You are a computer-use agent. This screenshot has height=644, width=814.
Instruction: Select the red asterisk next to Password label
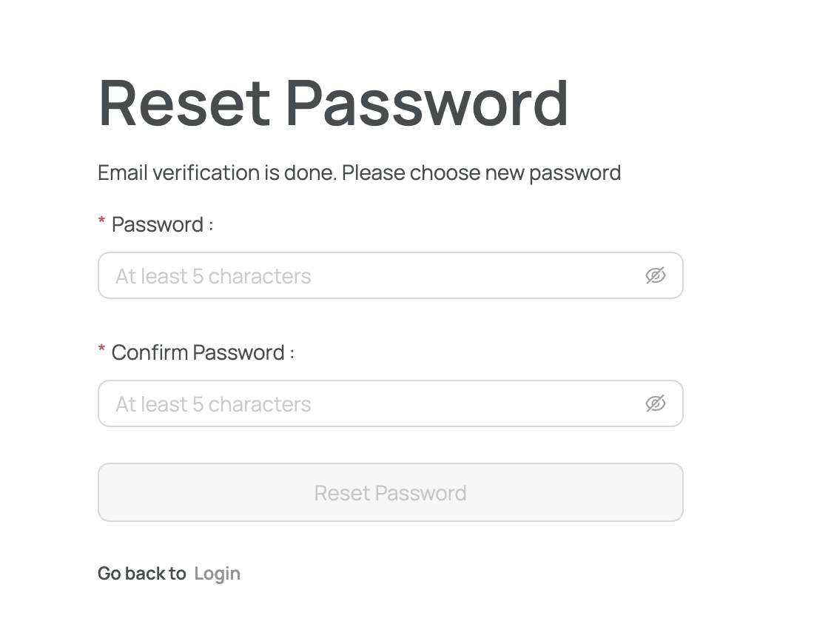tap(101, 222)
